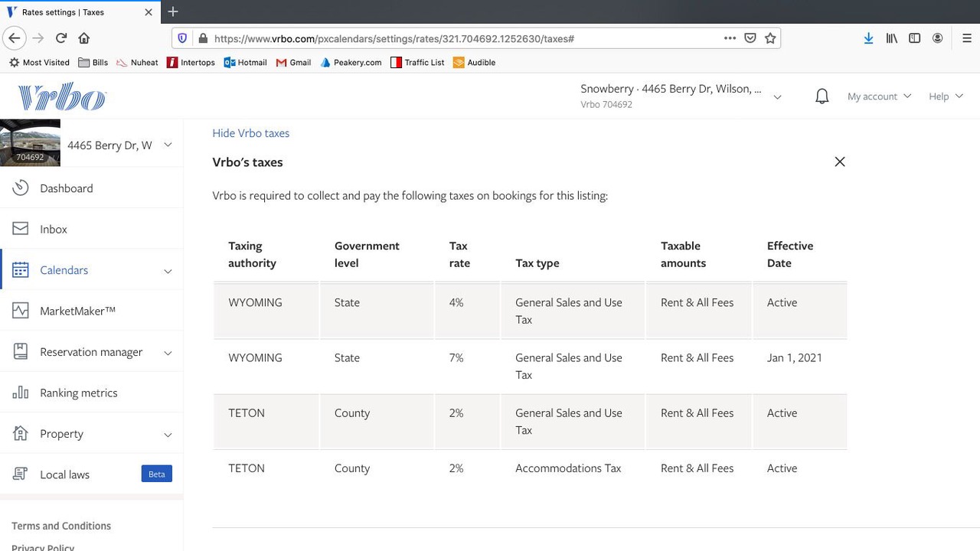Select the MarketMaker chart icon
The height and width of the screenshot is (551, 980).
(21, 311)
